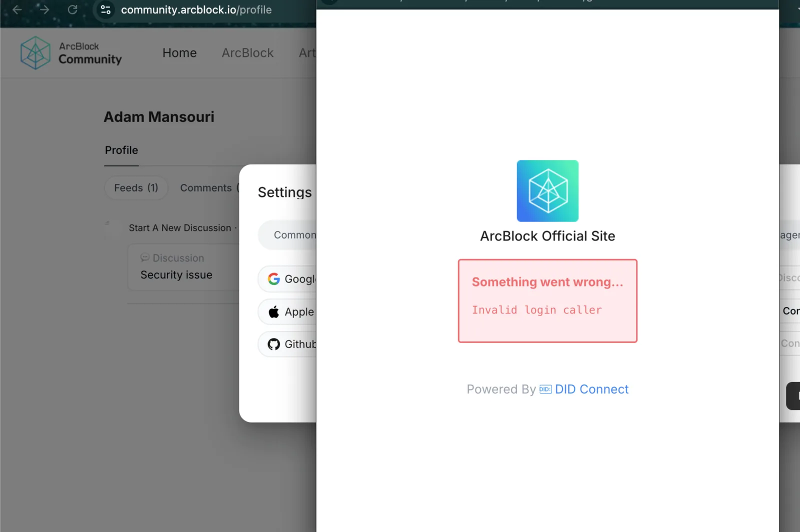Select the Invalid login caller message
The width and height of the screenshot is (800, 532).
click(537, 310)
